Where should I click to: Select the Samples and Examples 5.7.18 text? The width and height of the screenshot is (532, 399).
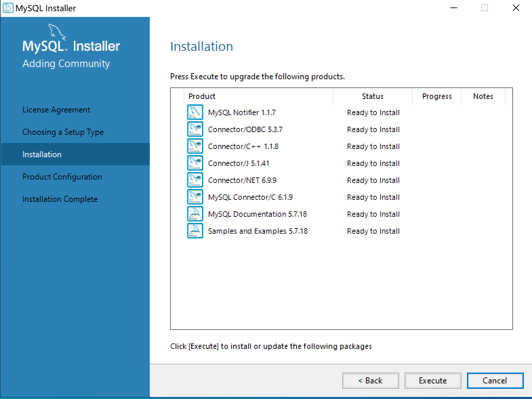pos(258,231)
